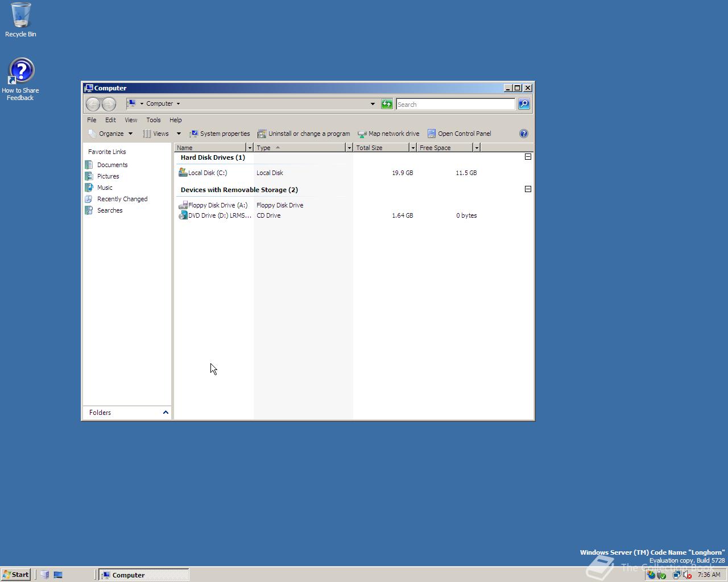Expand the Computer breadcrumb arrow
The image size is (728, 582).
coord(178,104)
